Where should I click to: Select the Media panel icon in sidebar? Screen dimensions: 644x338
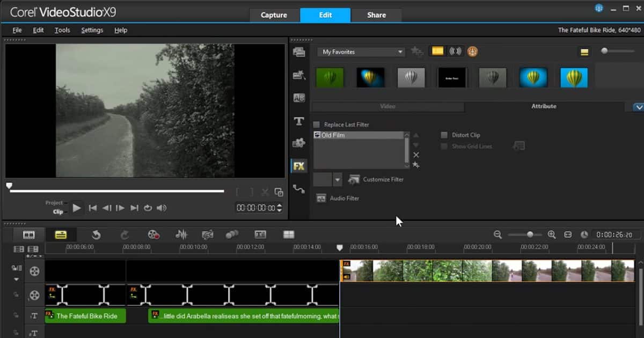click(299, 51)
